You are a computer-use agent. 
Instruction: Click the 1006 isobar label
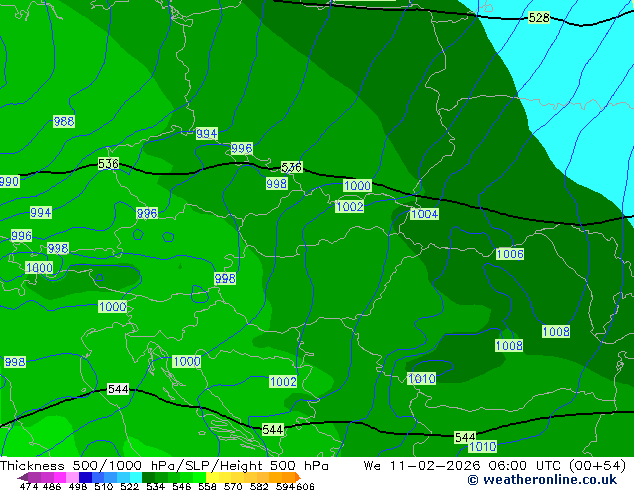tap(510, 254)
